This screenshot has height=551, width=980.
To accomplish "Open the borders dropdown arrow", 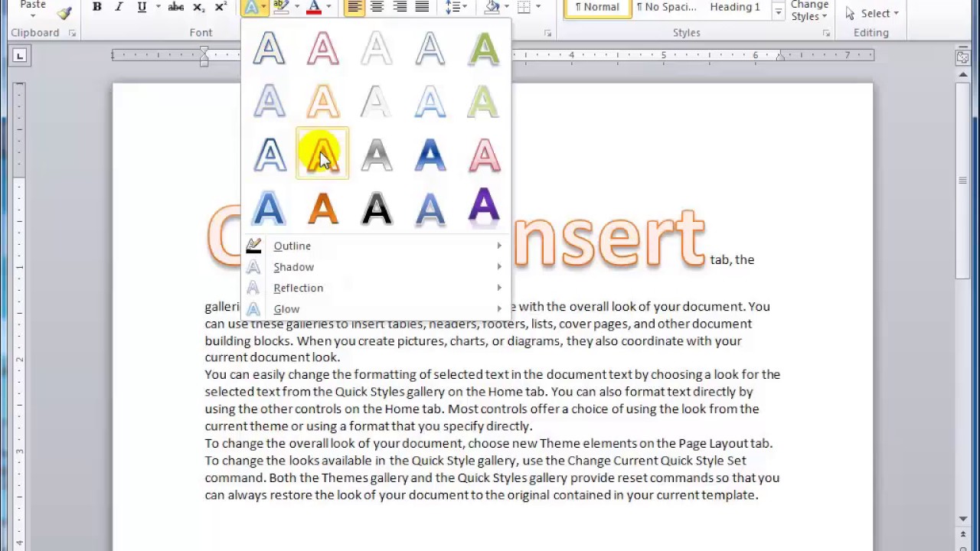I will pos(538,7).
